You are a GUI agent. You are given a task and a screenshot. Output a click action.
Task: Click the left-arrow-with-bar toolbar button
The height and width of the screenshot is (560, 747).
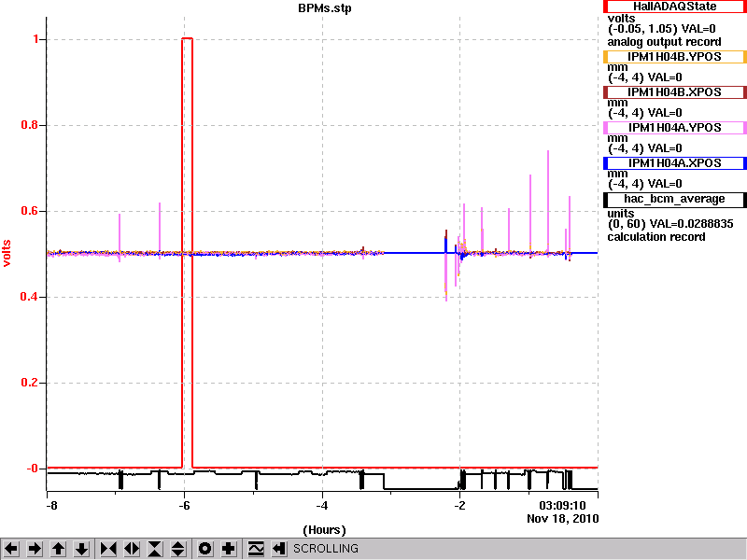pyautogui.click(x=279, y=549)
